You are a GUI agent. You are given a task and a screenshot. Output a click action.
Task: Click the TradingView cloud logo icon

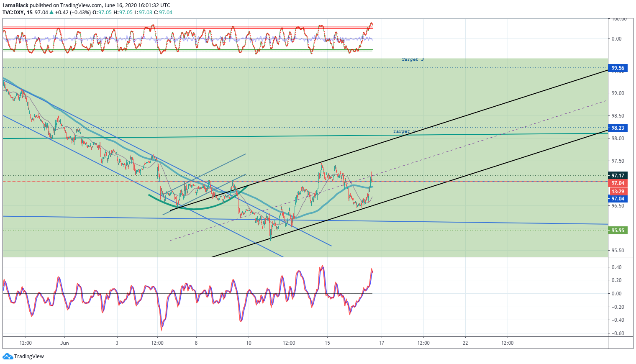(x=8, y=356)
